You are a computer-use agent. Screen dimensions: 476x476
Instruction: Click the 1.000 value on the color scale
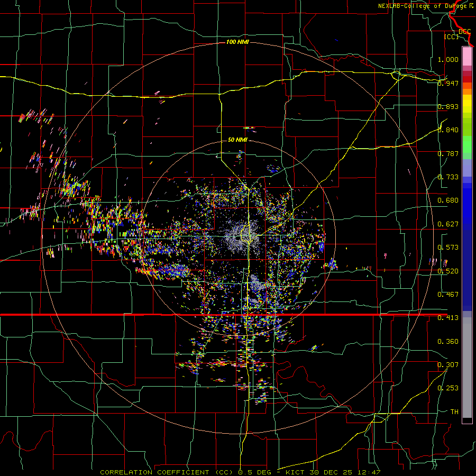(x=448, y=59)
